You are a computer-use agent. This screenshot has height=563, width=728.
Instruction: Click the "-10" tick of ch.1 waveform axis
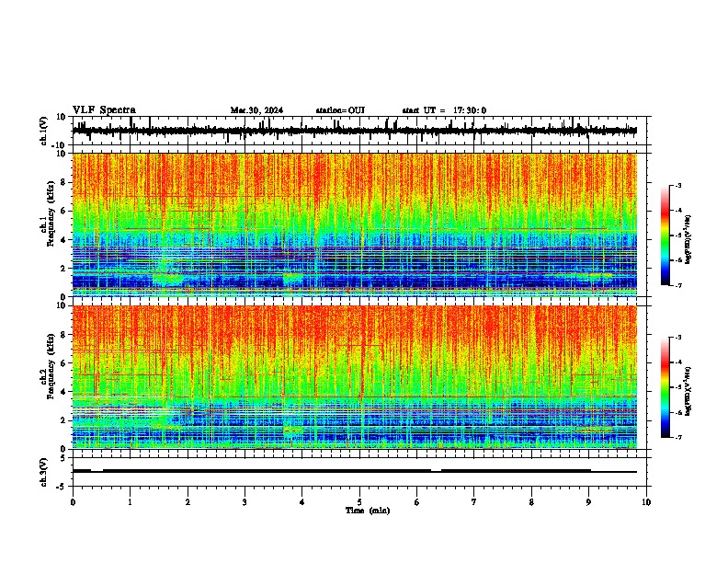(60, 145)
